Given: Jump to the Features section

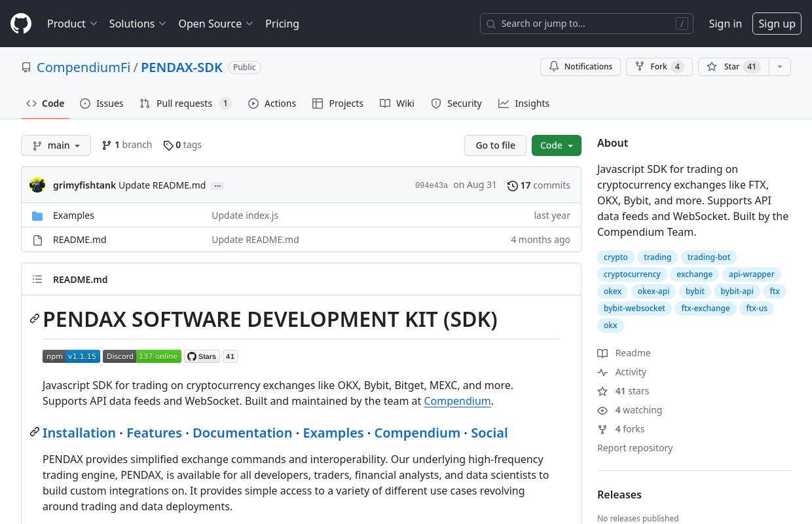Looking at the screenshot, I should (154, 433).
